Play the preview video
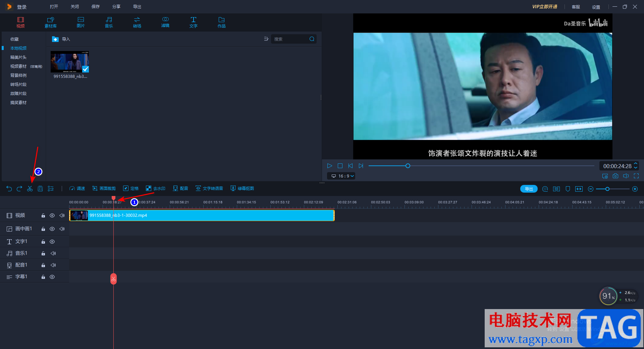 click(329, 166)
